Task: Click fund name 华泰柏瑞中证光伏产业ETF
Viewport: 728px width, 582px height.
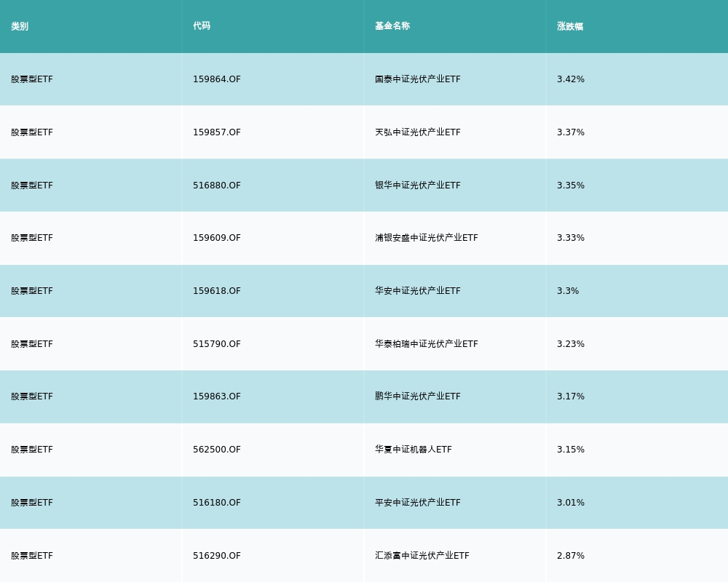Action: (x=426, y=344)
